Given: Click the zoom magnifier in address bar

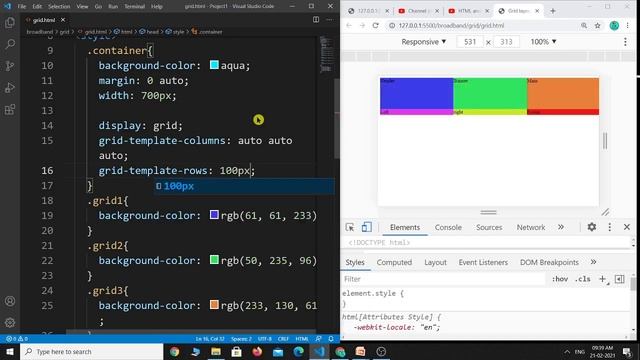Looking at the screenshot, I should tap(584, 25).
